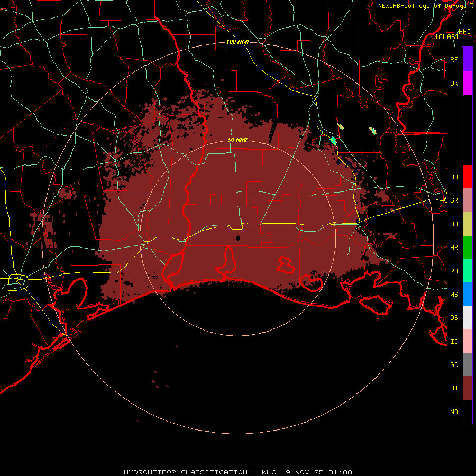Click the BD legend label
Viewport: 476px width, 476px height.
coord(454,224)
